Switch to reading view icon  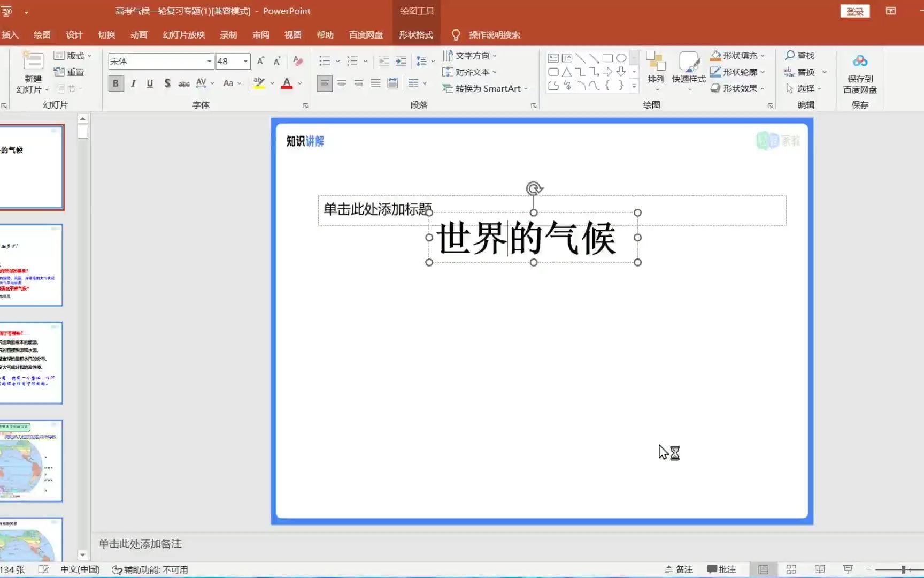(x=819, y=569)
